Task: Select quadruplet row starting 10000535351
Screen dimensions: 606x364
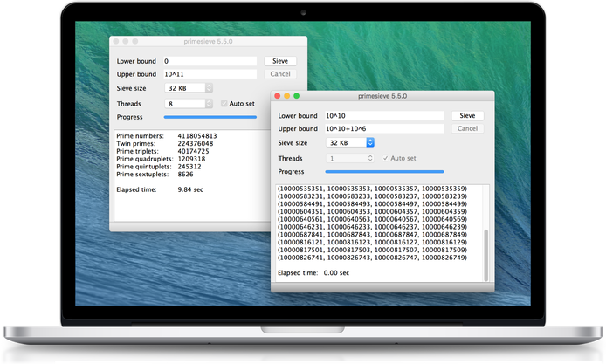Action: pos(373,189)
